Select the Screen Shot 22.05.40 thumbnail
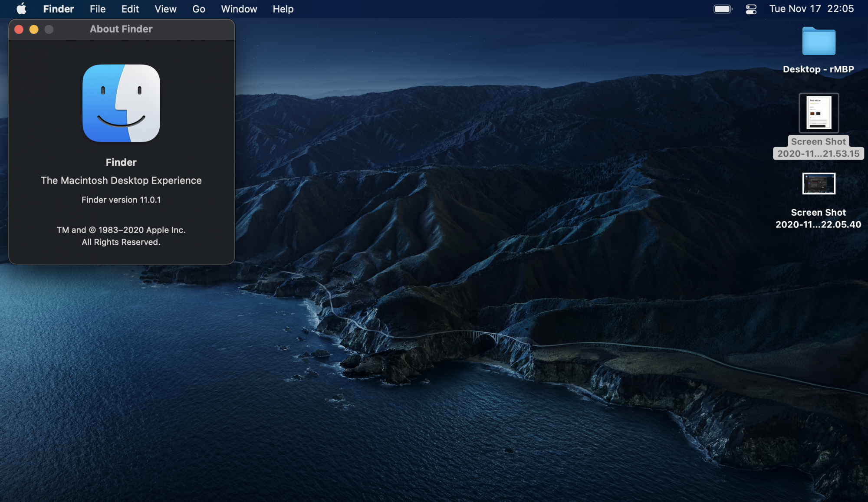Image resolution: width=868 pixels, height=502 pixels. coord(819,184)
